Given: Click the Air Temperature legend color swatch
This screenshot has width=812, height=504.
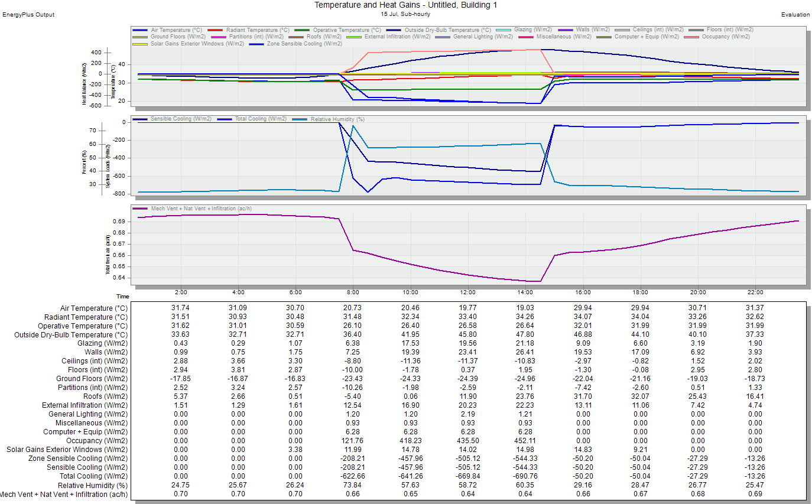Looking at the screenshot, I should click(x=141, y=30).
